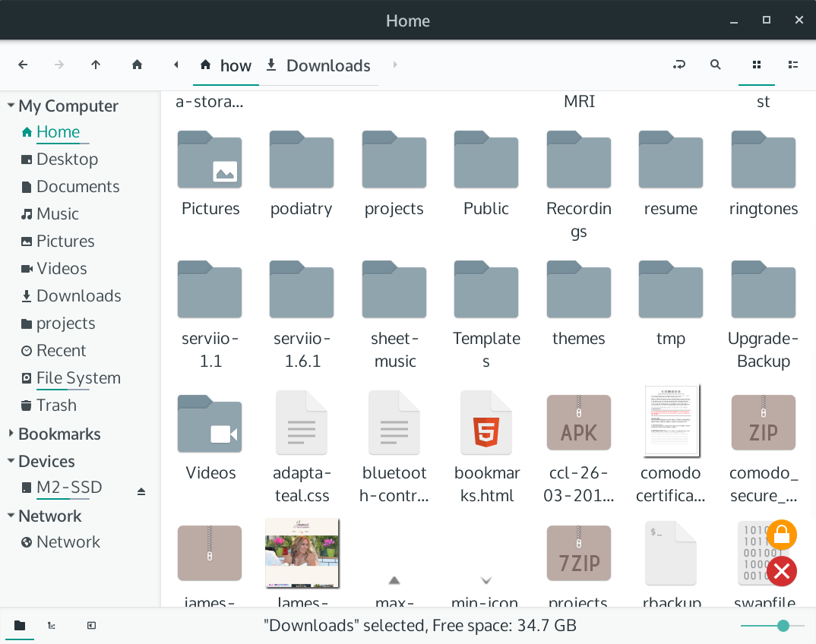Open Downloads in the sidebar

pyautogui.click(x=71, y=296)
